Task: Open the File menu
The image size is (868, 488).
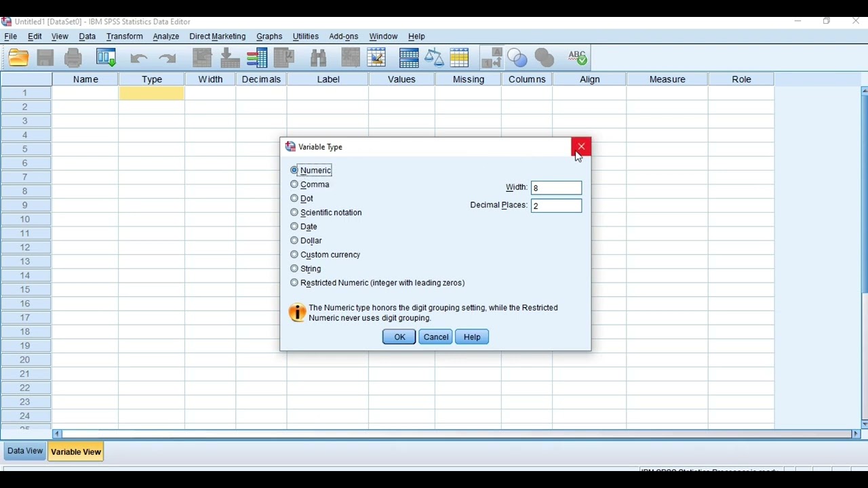Action: pyautogui.click(x=11, y=37)
